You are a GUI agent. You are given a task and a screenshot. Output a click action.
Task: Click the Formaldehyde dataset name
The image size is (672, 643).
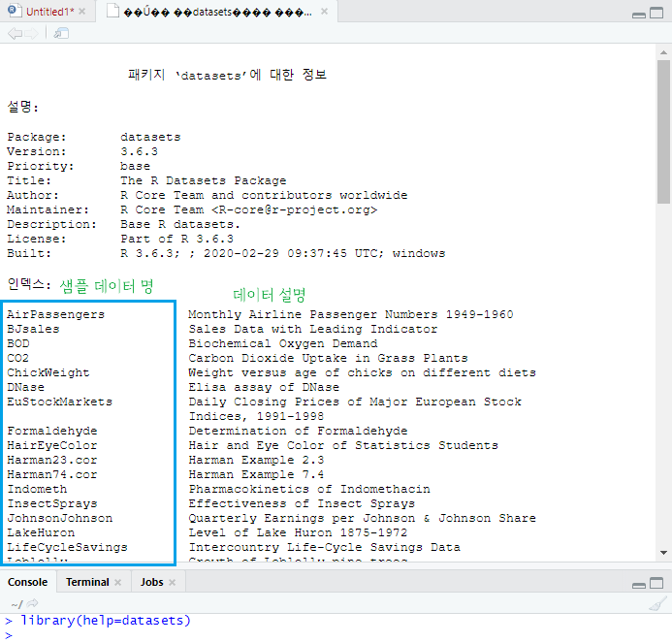[x=52, y=432]
